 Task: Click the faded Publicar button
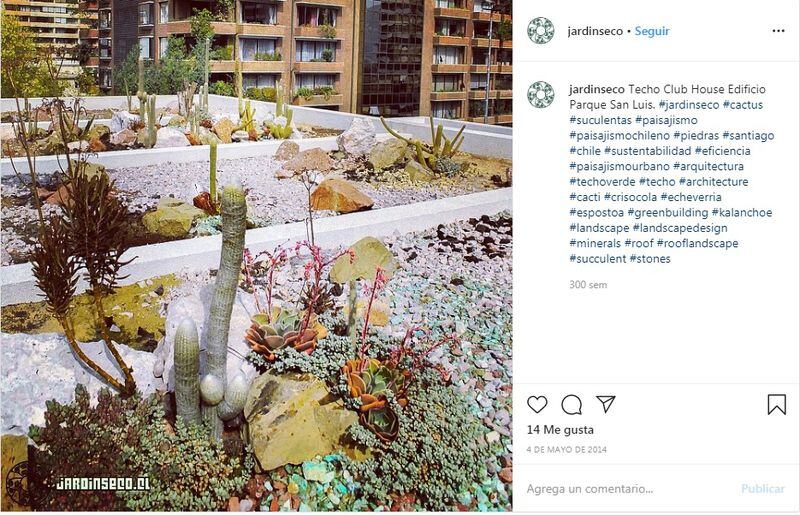(763, 488)
